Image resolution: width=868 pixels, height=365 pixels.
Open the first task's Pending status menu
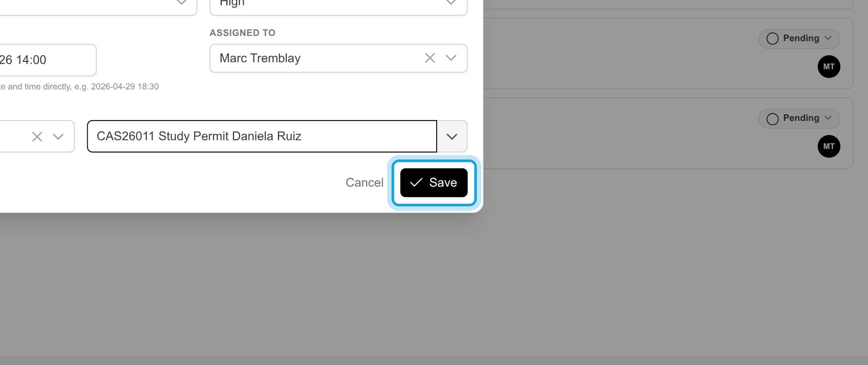(x=799, y=39)
